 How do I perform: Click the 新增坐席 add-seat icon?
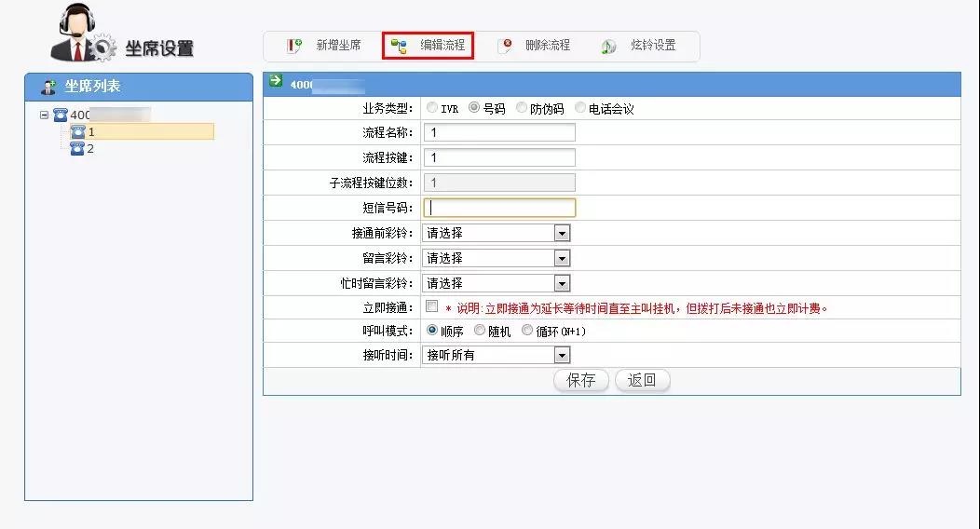coord(294,46)
